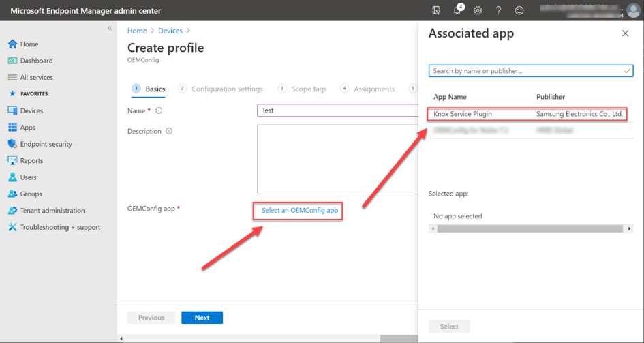
Task: Click left arrow of bottom page scrollbar
Action: pyautogui.click(x=121, y=339)
